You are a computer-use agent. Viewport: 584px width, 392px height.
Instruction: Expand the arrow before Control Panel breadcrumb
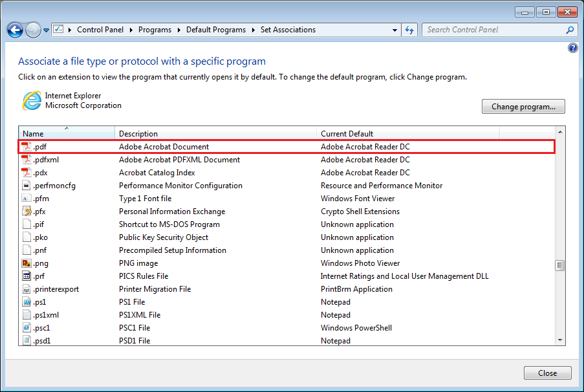click(70, 30)
